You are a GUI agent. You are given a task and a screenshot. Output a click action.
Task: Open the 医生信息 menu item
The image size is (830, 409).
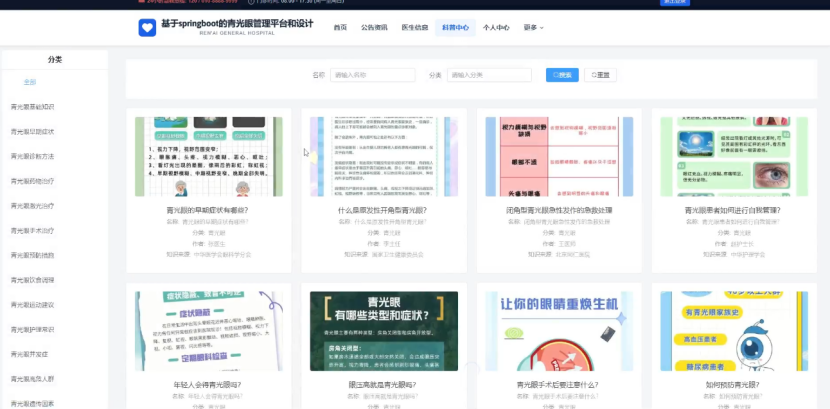[414, 28]
